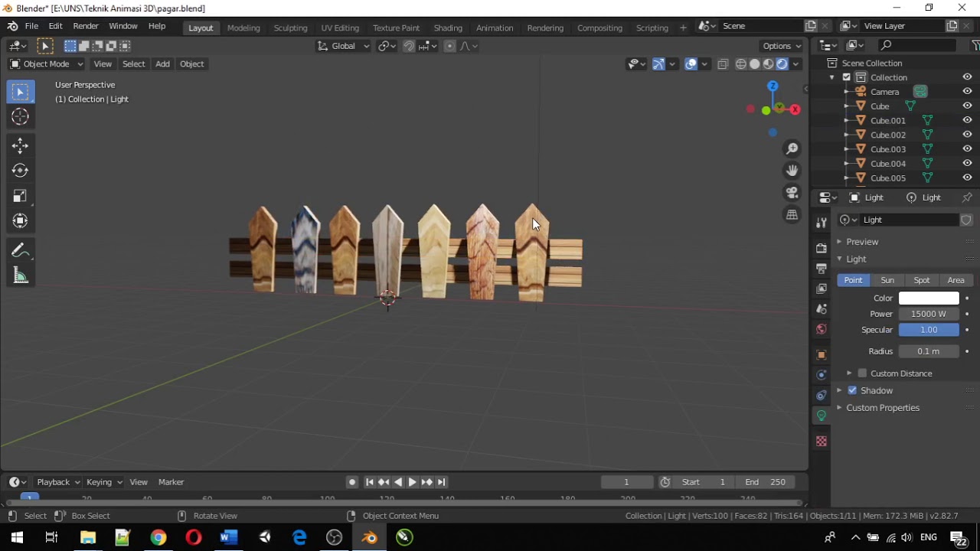Open the Texture properties tab
This screenshot has width=980, height=551.
(x=822, y=442)
